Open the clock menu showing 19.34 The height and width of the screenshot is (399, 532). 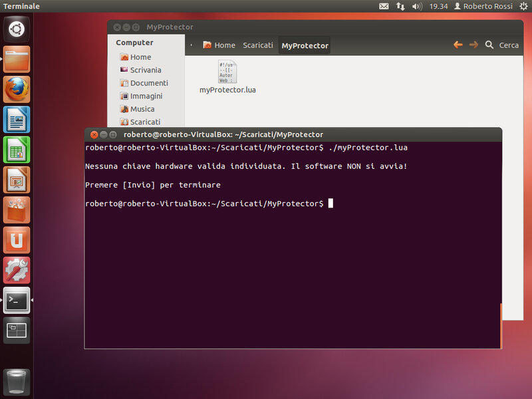point(438,6)
